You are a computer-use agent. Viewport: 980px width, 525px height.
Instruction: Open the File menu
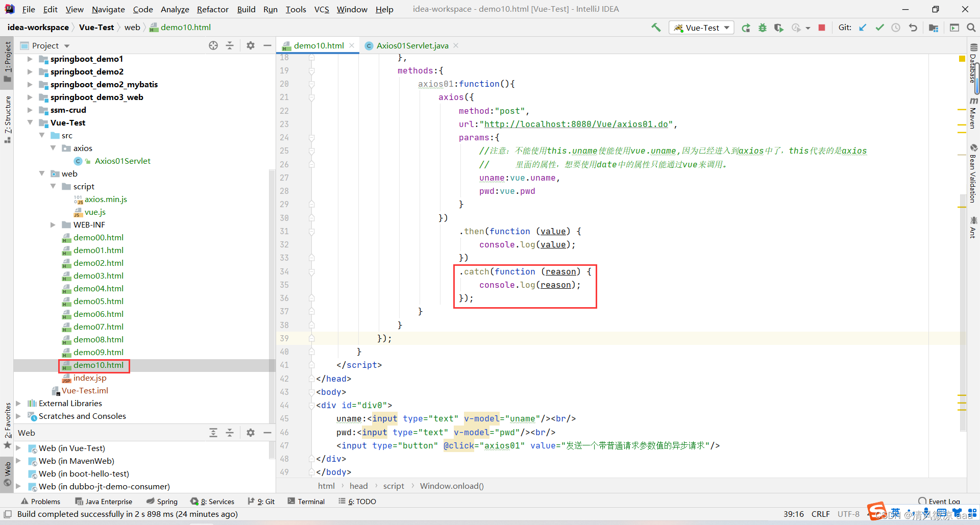(x=29, y=9)
